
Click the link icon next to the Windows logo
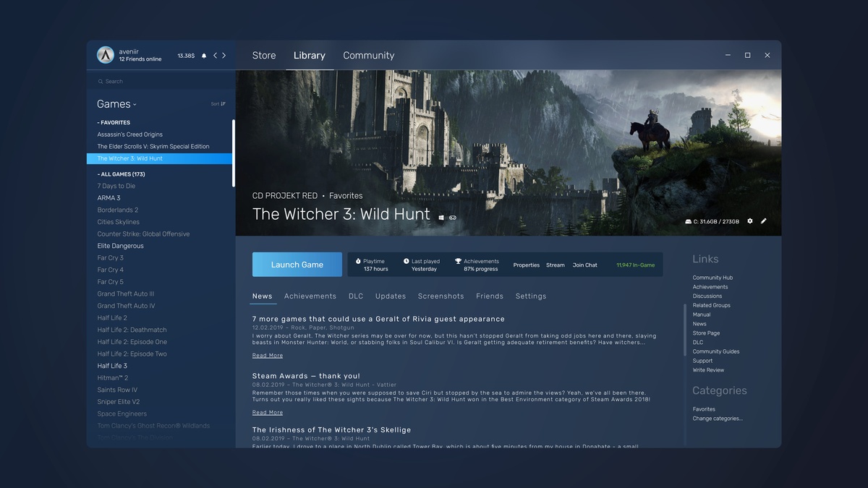coord(453,216)
